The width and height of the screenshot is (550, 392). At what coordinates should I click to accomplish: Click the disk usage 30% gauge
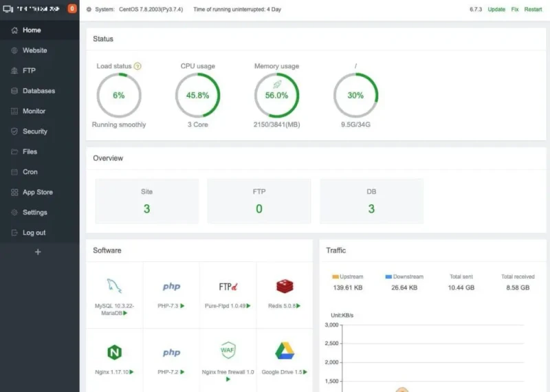tap(355, 95)
